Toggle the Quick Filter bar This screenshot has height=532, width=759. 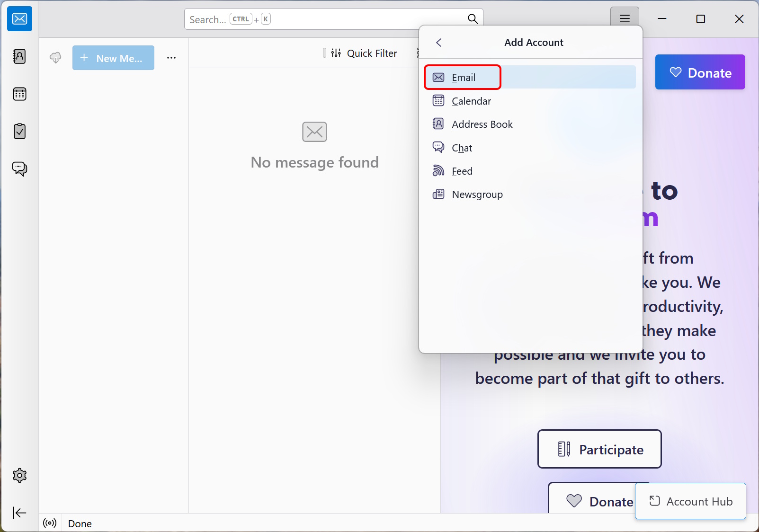pyautogui.click(x=364, y=53)
